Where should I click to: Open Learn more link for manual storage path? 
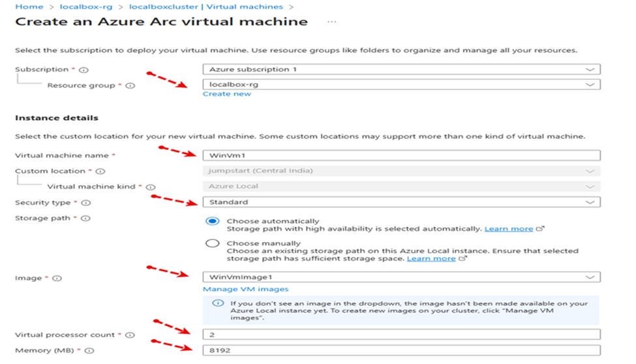(x=431, y=258)
